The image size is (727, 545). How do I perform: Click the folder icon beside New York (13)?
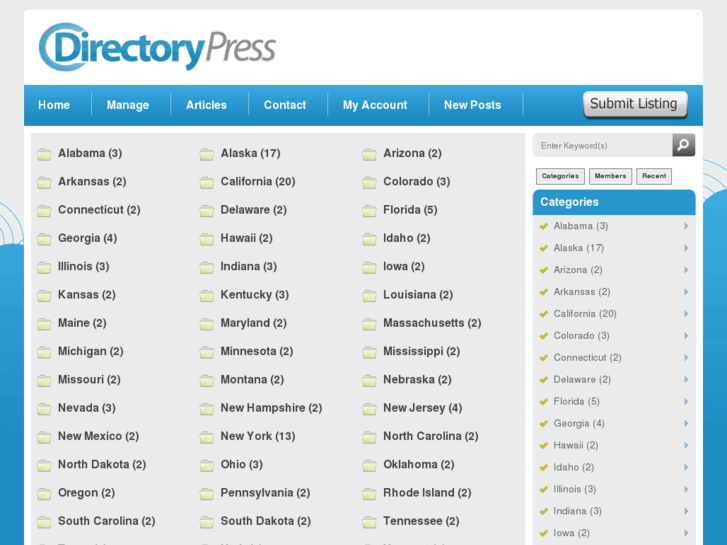click(207, 437)
